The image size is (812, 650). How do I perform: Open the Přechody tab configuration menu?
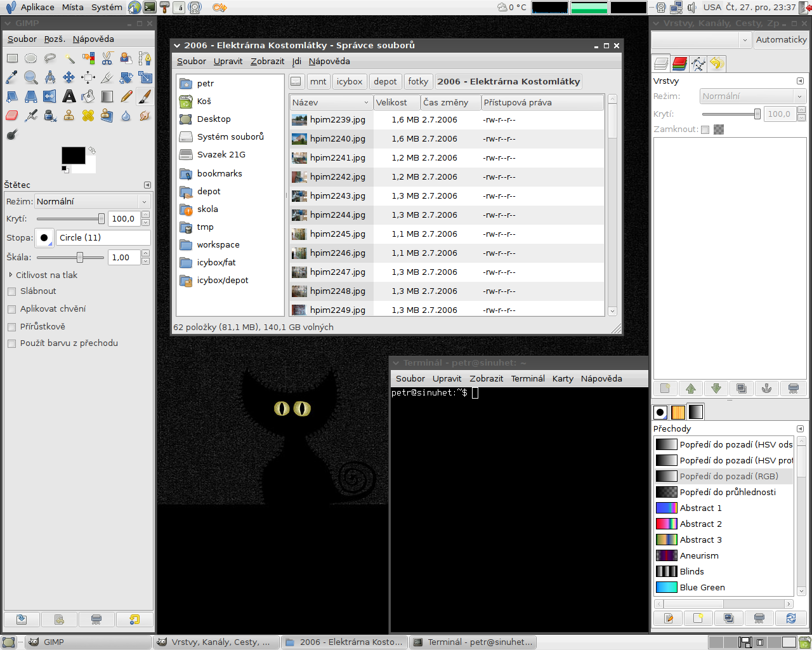tap(800, 428)
